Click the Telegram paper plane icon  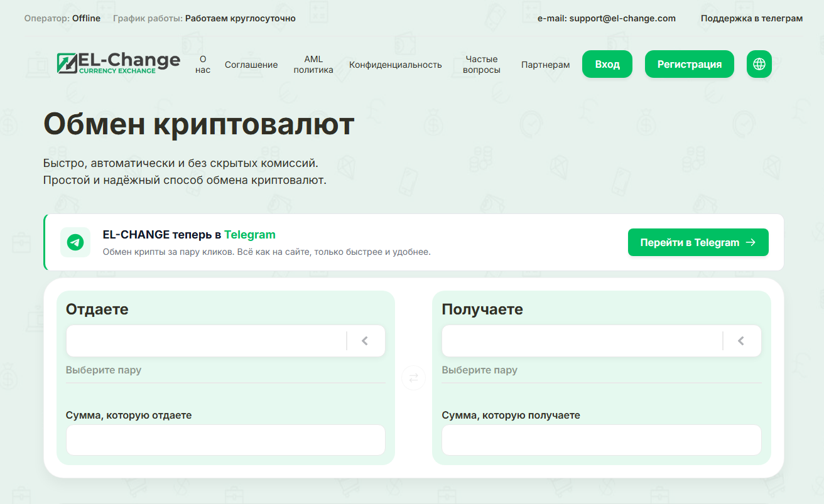[x=75, y=242]
